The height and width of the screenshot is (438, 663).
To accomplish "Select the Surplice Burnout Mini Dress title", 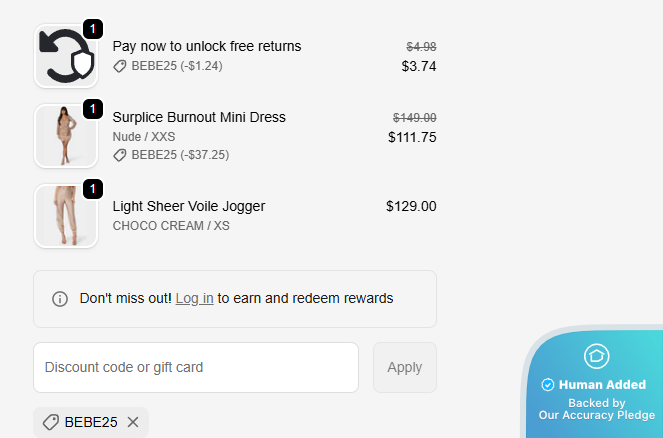I will pos(199,117).
